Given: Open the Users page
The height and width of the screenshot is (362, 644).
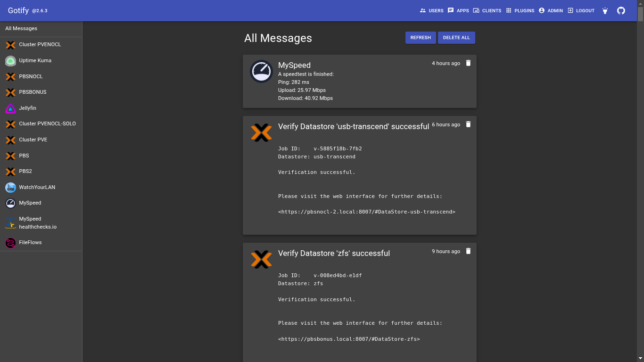Looking at the screenshot, I should click(x=432, y=10).
